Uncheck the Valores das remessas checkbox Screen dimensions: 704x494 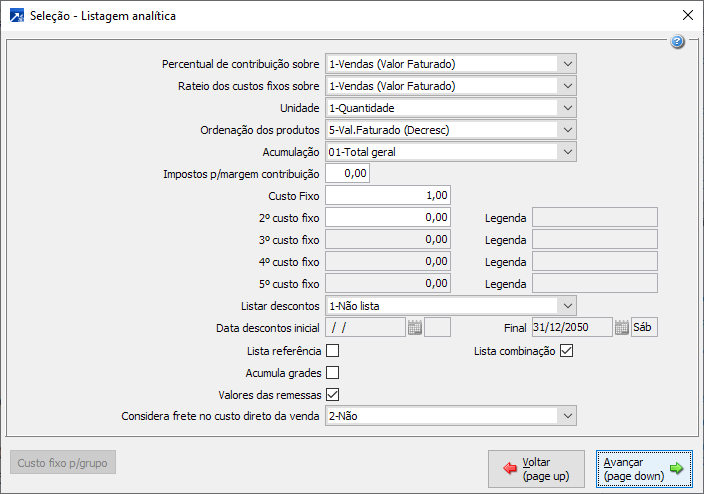pos(333,394)
